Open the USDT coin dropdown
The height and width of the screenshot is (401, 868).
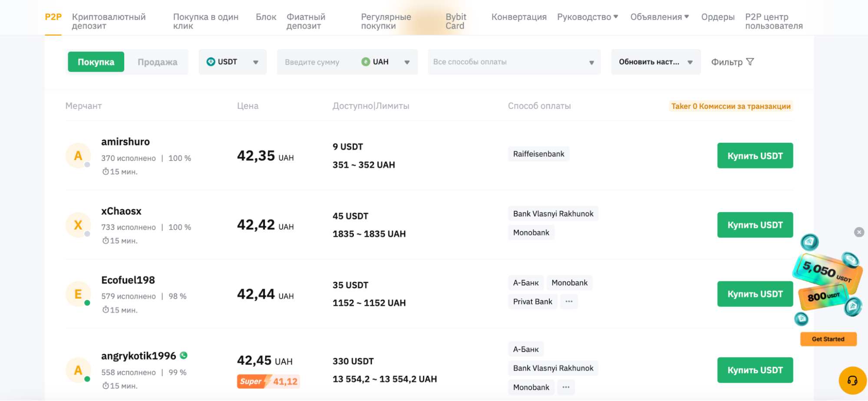233,62
